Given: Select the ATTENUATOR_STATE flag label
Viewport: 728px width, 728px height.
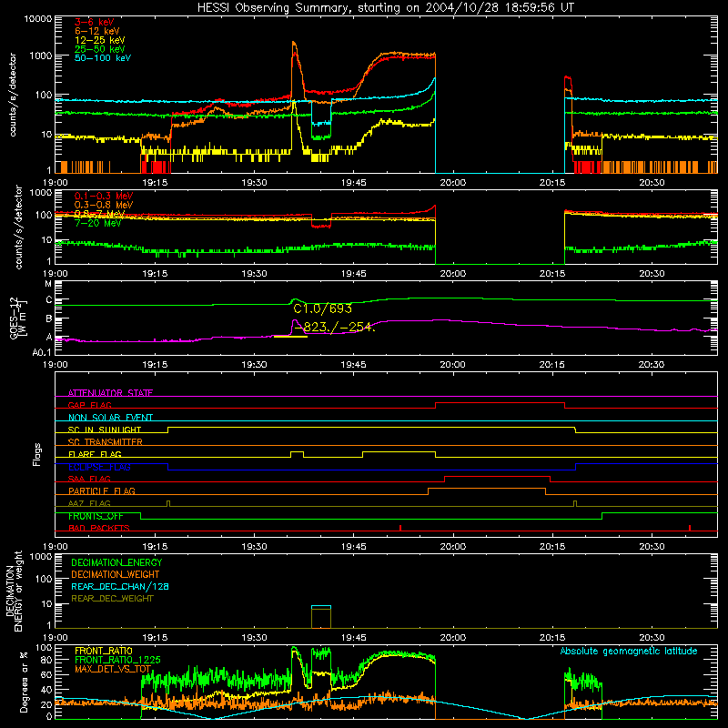Looking at the screenshot, I should [110, 393].
